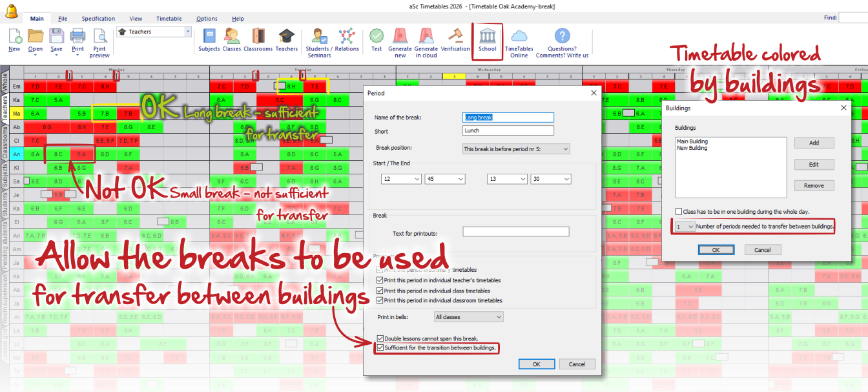The image size is (868, 392).
Task: Switch to the Main ribbon tab
Action: pos(37,19)
